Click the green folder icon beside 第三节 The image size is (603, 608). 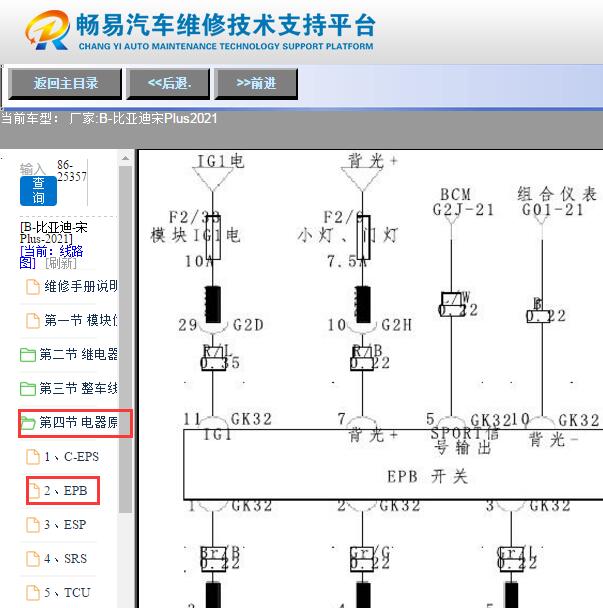pyautogui.click(x=28, y=389)
